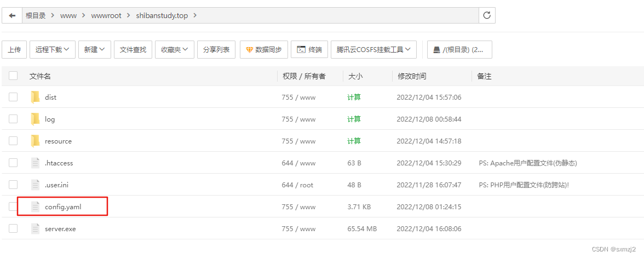Screen dimensions: 644x258
Task: Check the box for the resource folder
Action: point(13,141)
